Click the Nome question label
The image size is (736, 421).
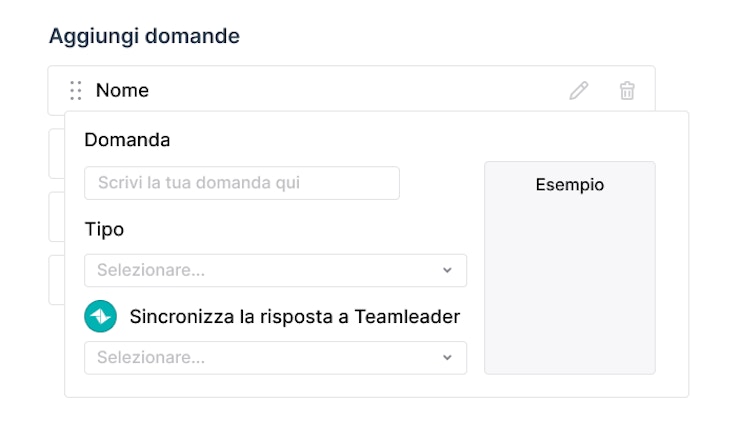122,91
